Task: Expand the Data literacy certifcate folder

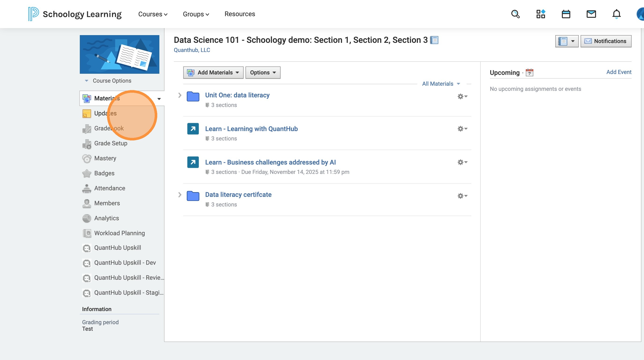Action: pyautogui.click(x=179, y=195)
